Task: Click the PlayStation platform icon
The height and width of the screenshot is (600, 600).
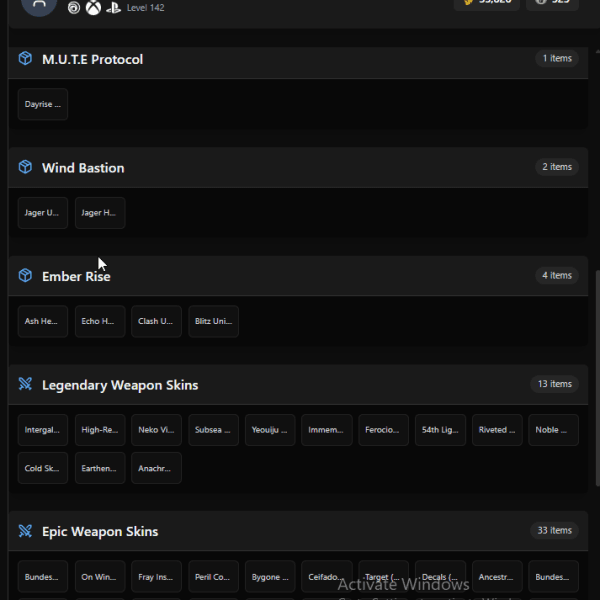Action: pyautogui.click(x=113, y=8)
